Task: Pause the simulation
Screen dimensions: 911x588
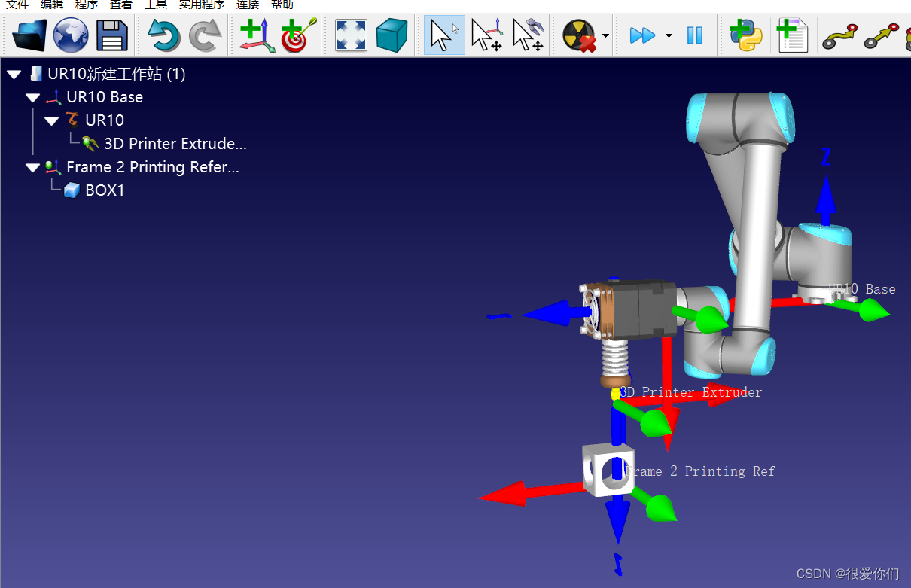Action: 694,35
